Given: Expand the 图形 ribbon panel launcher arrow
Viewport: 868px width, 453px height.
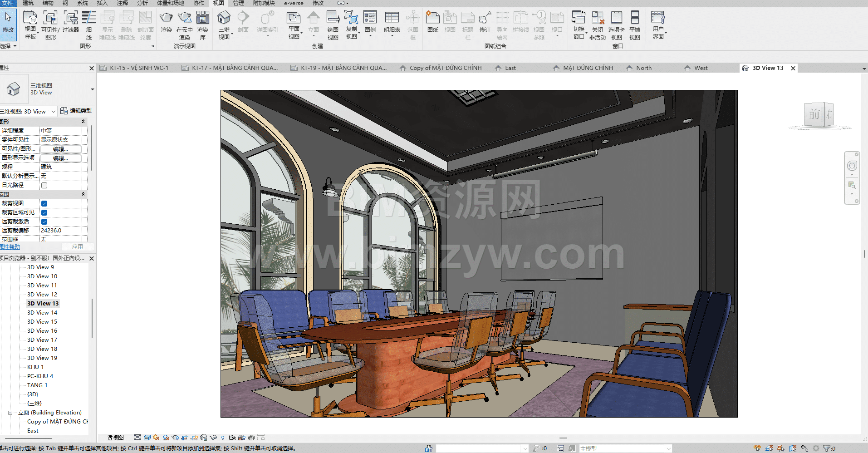Looking at the screenshot, I should tap(152, 46).
